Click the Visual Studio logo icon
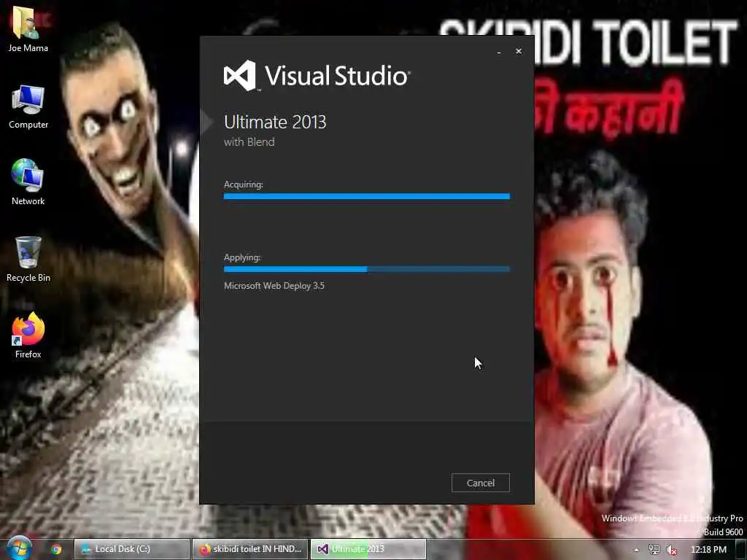747x560 pixels. tap(240, 75)
